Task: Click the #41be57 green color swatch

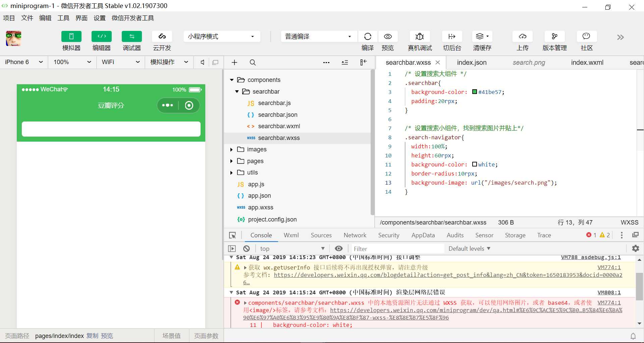Action: tap(475, 92)
